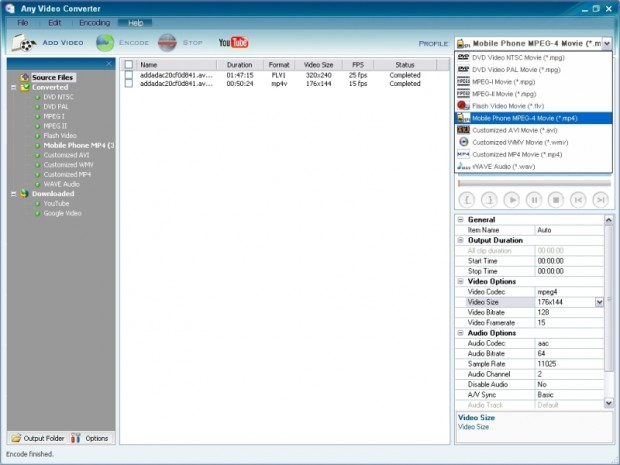
Task: Set end mark with right bracket button
Action: click(489, 200)
